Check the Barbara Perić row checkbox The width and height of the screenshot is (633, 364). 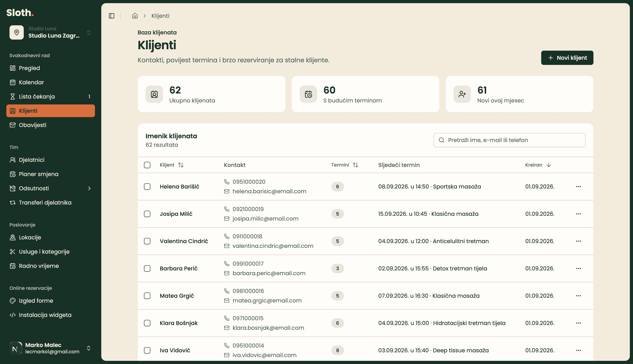pyautogui.click(x=147, y=268)
